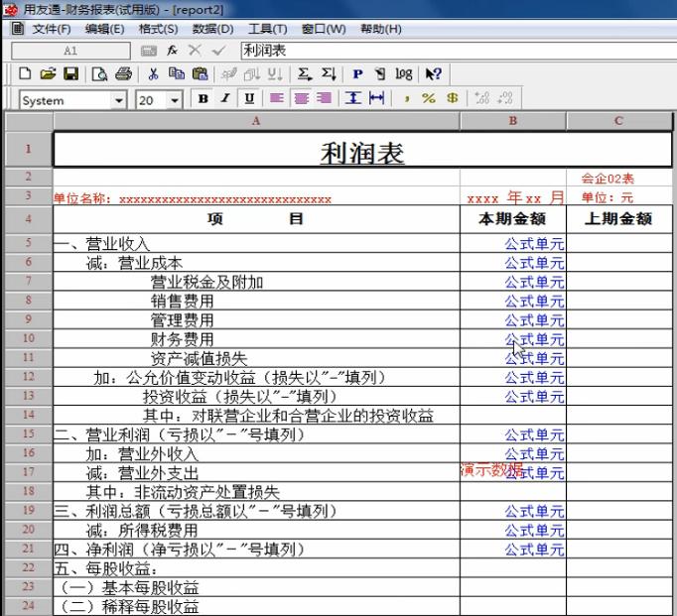The width and height of the screenshot is (677, 616).
Task: Click the 单位名称 cell in row 3
Action: [256, 196]
